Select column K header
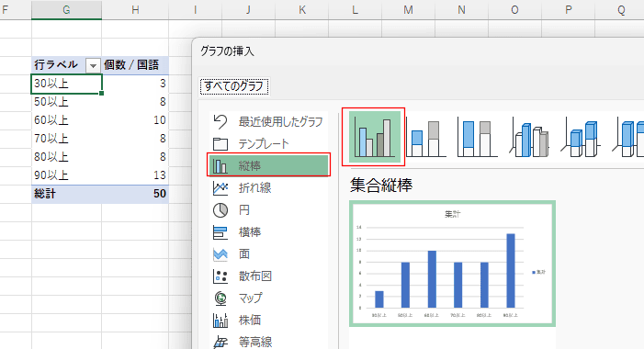The height and width of the screenshot is (349, 644). point(302,10)
